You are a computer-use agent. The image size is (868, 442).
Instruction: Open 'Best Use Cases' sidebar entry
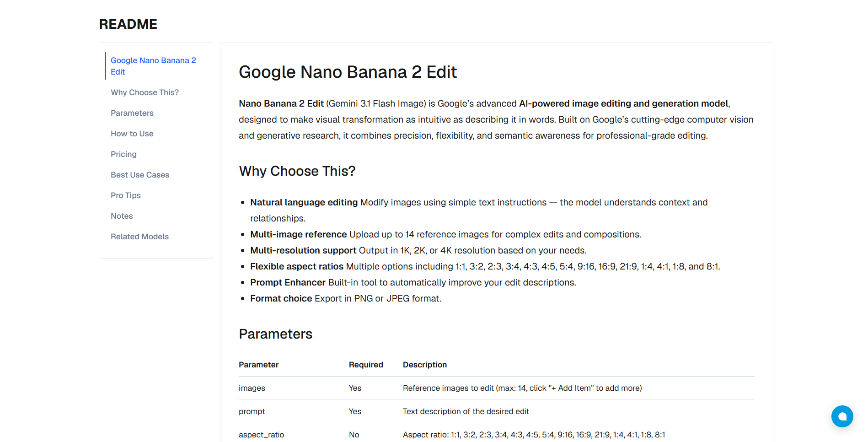point(139,175)
